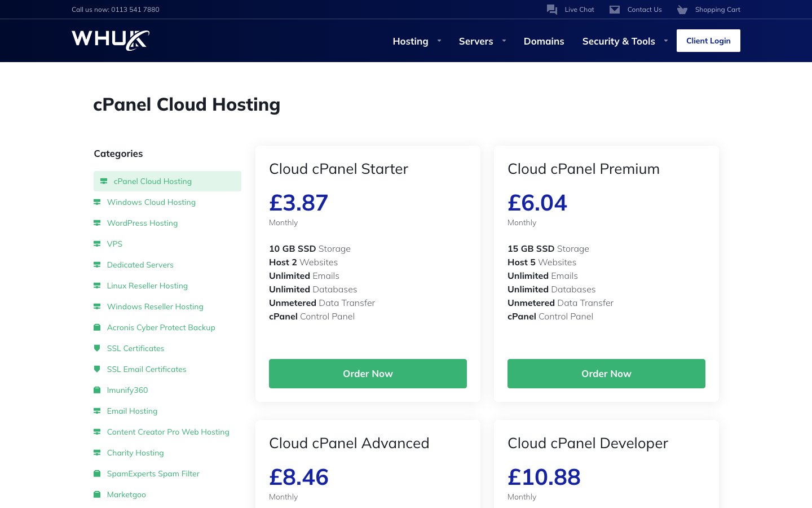The image size is (812, 508).
Task: Click the icon beside Windows Reseller Hosting
Action: [x=97, y=306]
